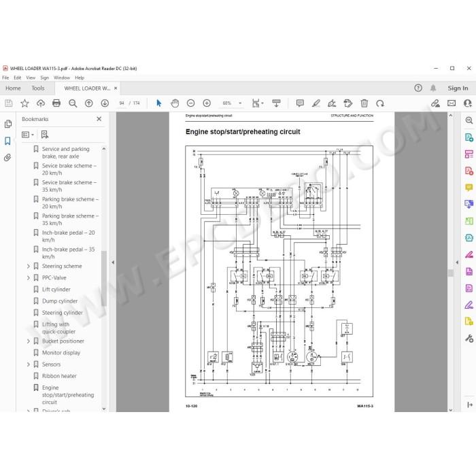The width and height of the screenshot is (476, 476).
Task: Go to next page arrow
Action: (x=105, y=103)
